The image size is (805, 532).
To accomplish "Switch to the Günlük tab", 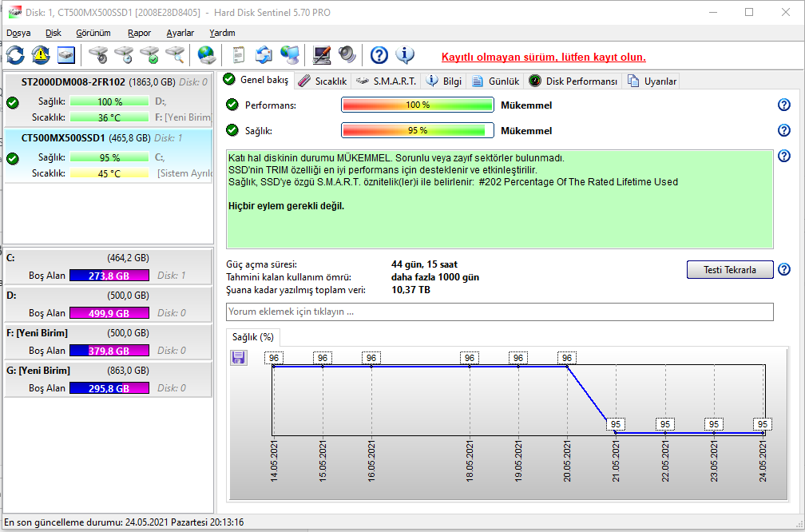I will [x=496, y=81].
